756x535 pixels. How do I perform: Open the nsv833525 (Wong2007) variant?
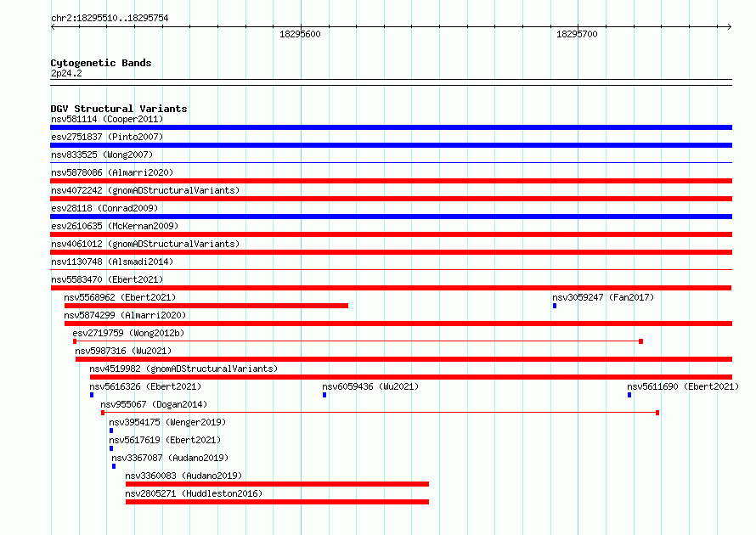[102, 155]
